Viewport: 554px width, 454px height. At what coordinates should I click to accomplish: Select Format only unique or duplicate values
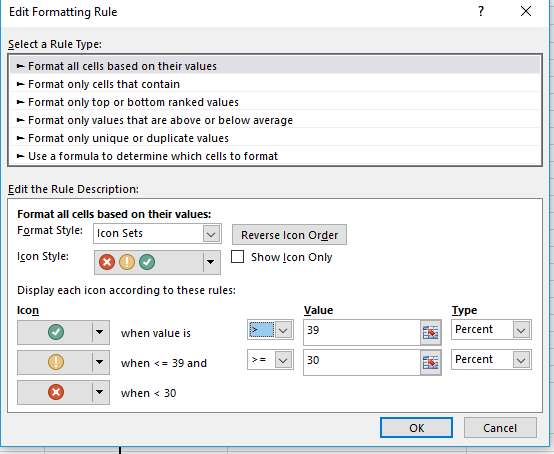coord(275,138)
